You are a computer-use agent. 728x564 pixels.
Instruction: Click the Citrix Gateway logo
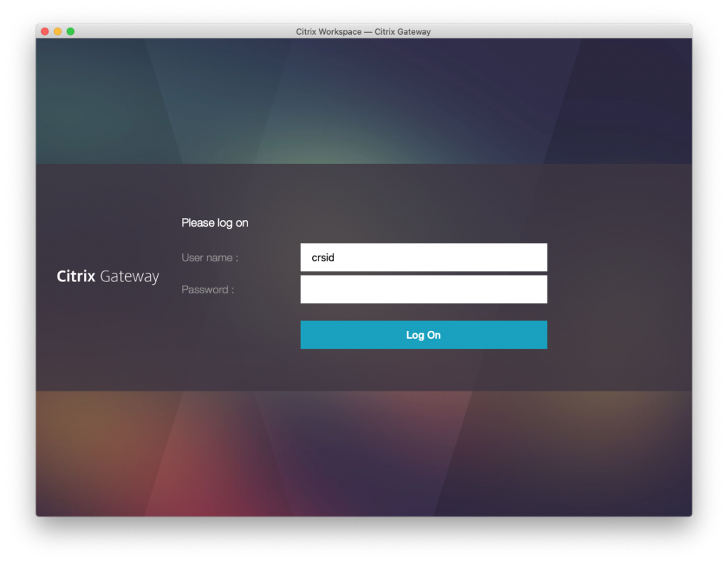pyautogui.click(x=107, y=276)
